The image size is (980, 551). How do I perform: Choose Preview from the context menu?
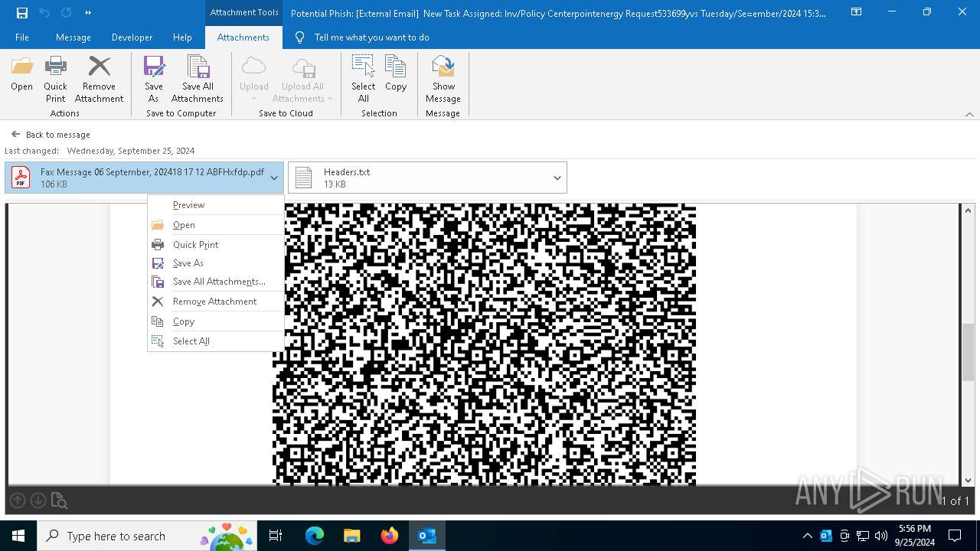215,205
